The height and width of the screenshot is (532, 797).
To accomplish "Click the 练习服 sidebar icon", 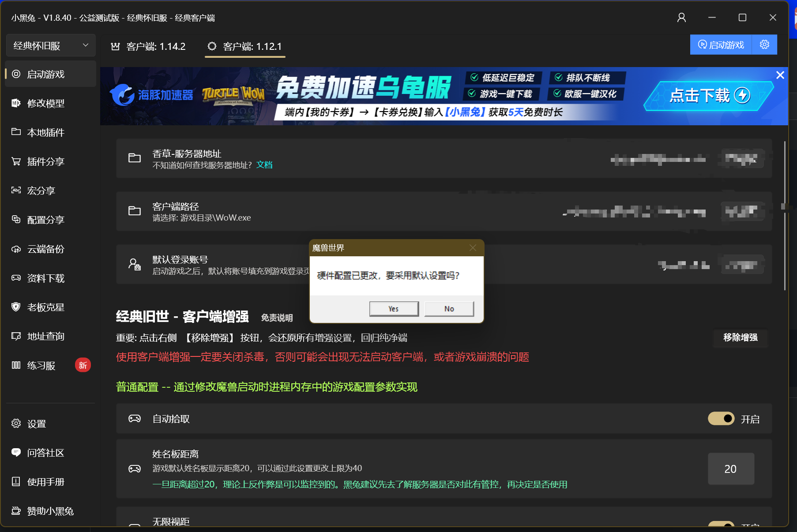I will 16,365.
